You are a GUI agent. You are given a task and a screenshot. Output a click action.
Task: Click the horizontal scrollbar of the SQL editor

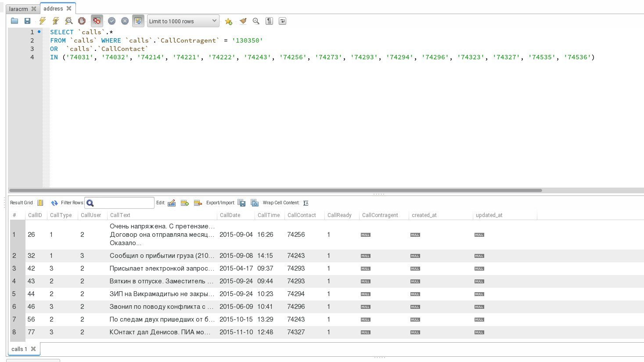pos(276,190)
